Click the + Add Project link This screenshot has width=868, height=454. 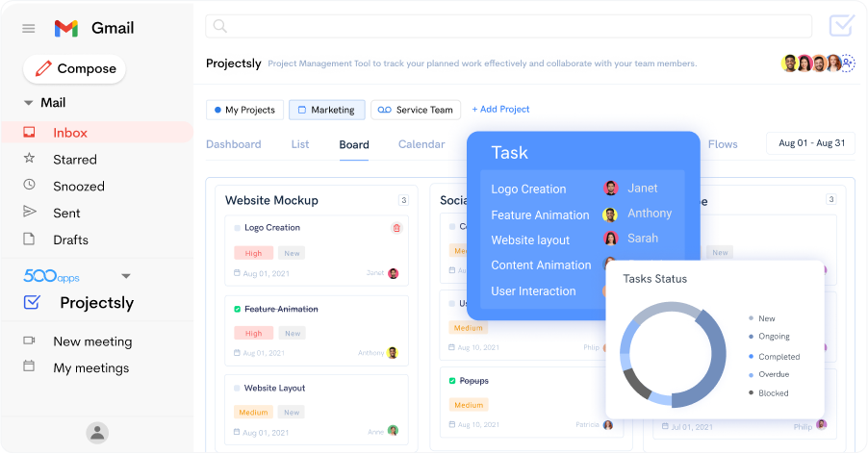[500, 110]
